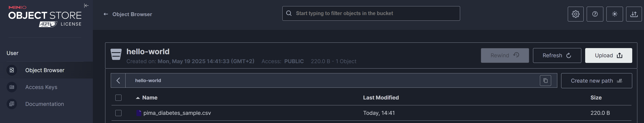This screenshot has height=123, width=644.
Task: Refresh the bucket object list
Action: tap(557, 55)
